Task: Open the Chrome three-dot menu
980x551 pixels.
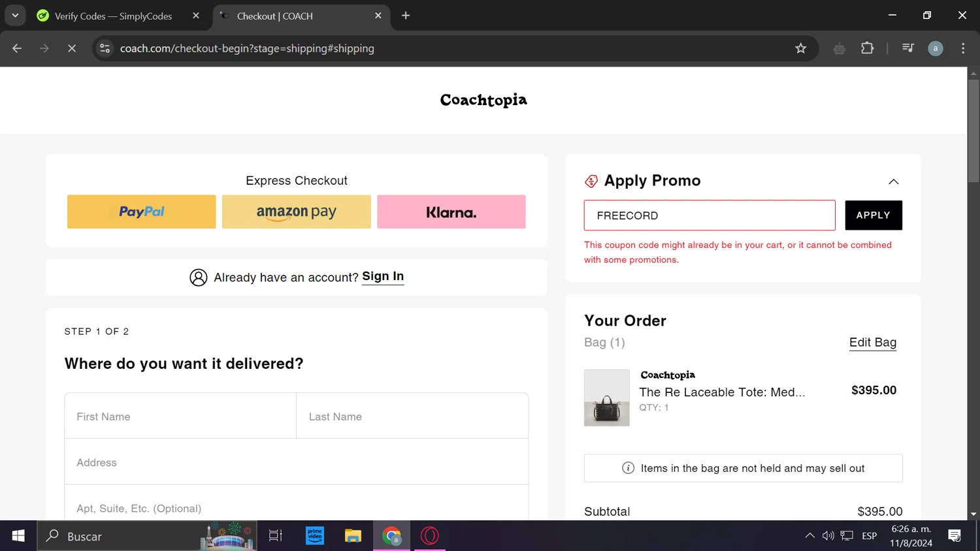Action: 963,48
